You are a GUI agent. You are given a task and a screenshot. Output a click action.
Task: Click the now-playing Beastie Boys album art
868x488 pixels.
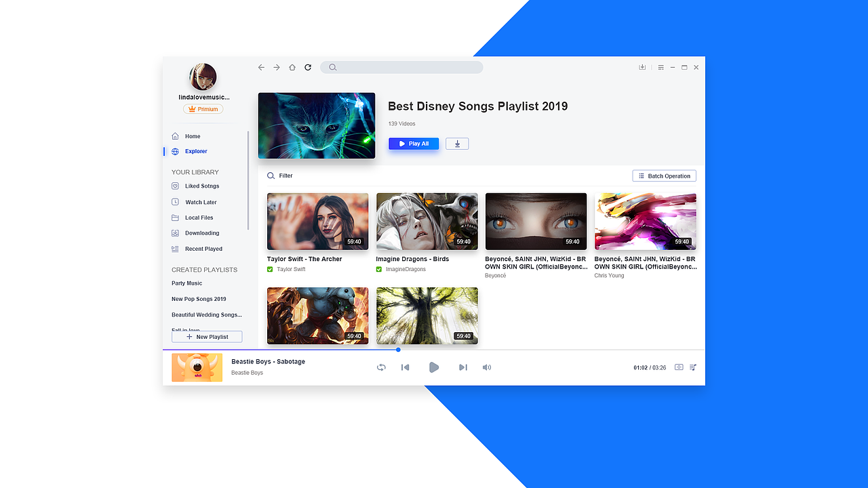pyautogui.click(x=197, y=367)
